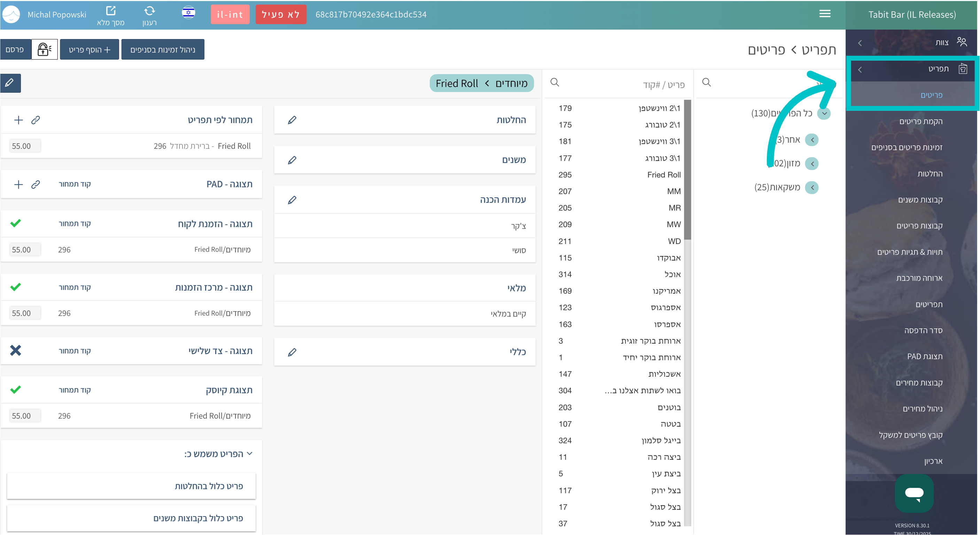Click ניהול זמינות בסניפים button
The height and width of the screenshot is (535, 980).
162,49
